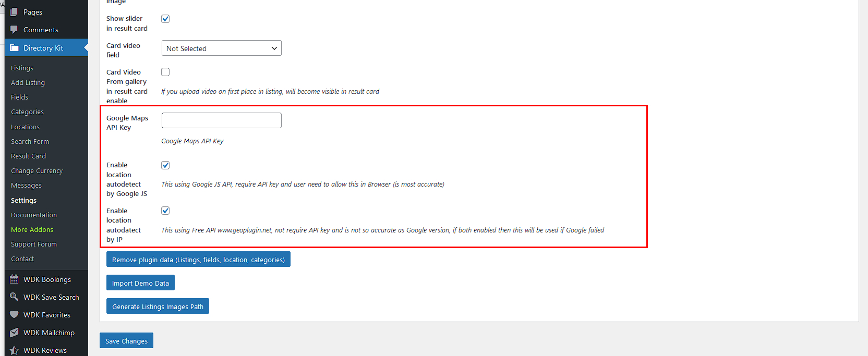
Task: Open the WDK Bookings menu
Action: [x=46, y=279]
